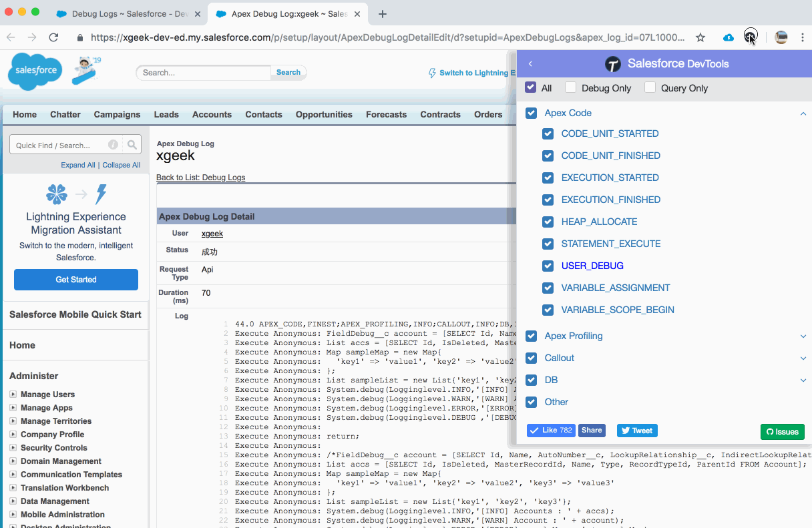Image resolution: width=812 pixels, height=528 pixels.
Task: Open Chrome three-dot menu
Action: pyautogui.click(x=802, y=37)
